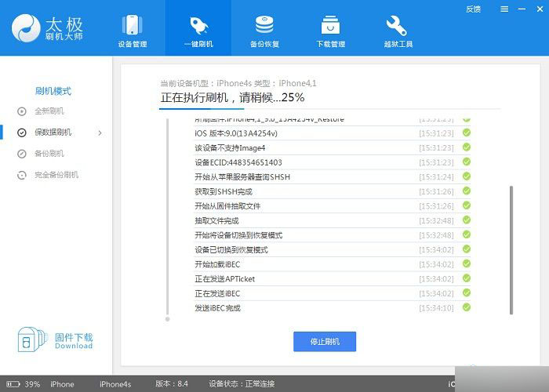
Task: Click the green check for 开始从固件抽取文件
Action: point(467,205)
